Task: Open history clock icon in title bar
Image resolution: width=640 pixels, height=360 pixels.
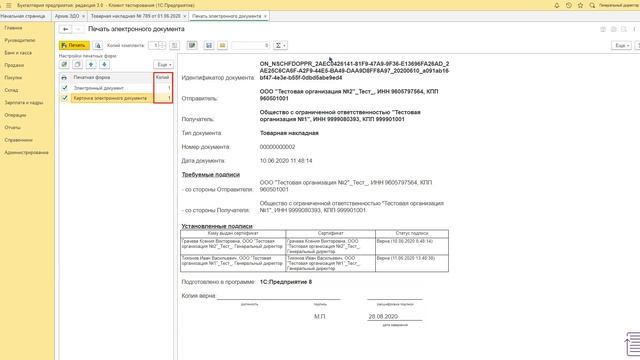Action: 569,5
